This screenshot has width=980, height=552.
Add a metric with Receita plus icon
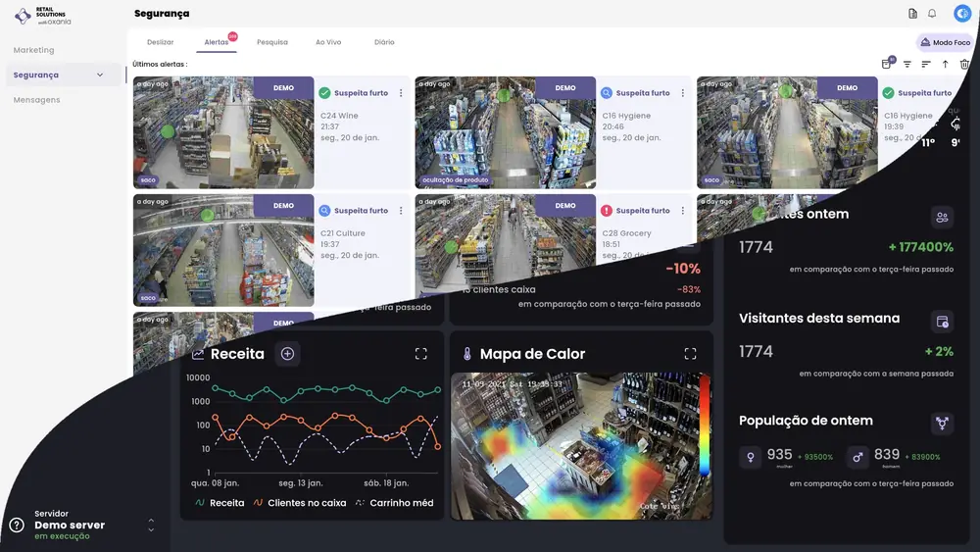pyautogui.click(x=287, y=354)
